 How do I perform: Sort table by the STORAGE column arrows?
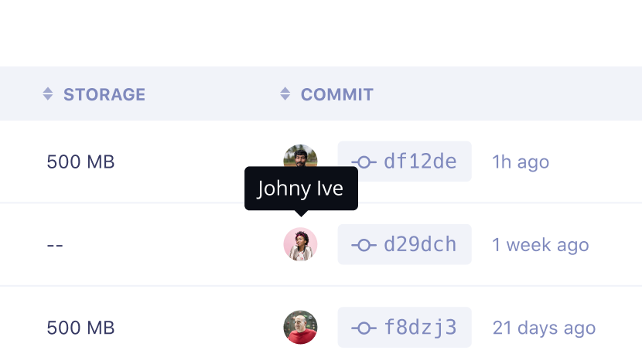tap(48, 94)
